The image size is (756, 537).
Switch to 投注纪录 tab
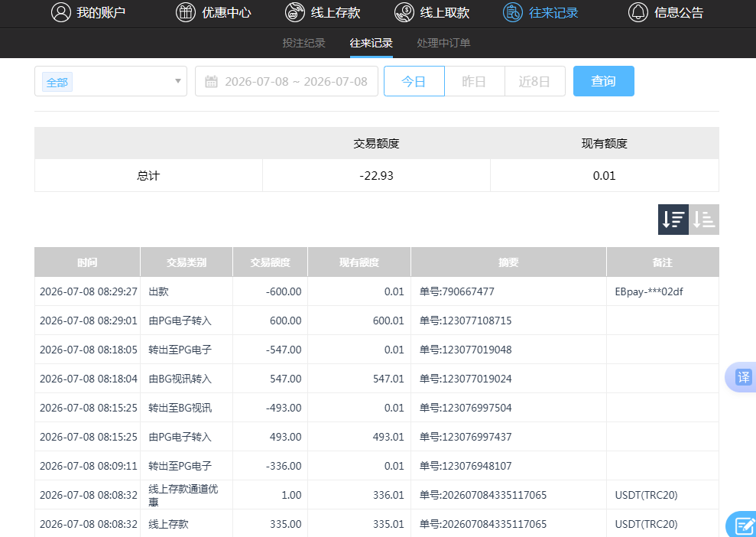(x=303, y=43)
